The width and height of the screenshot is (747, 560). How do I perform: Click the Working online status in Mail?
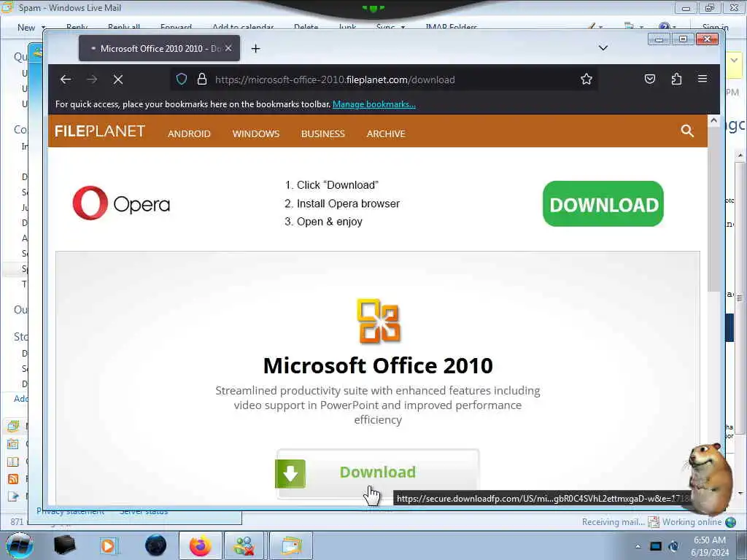click(x=692, y=522)
